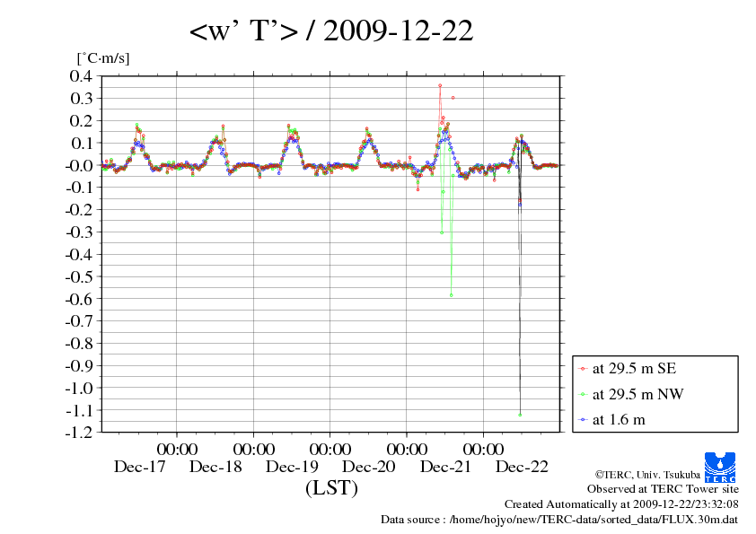Image resolution: width=756 pixels, height=534 pixels.
Task: Click the y-axis label 0.2
Action: [81, 120]
